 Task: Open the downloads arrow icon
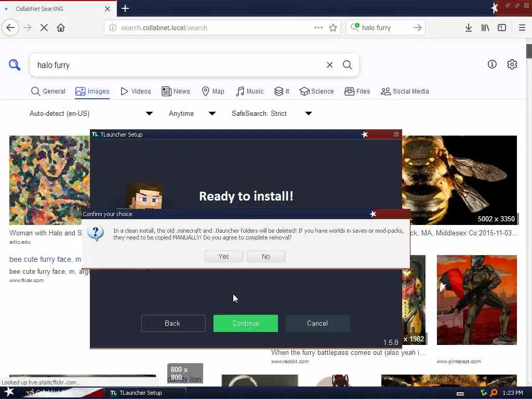point(468,28)
